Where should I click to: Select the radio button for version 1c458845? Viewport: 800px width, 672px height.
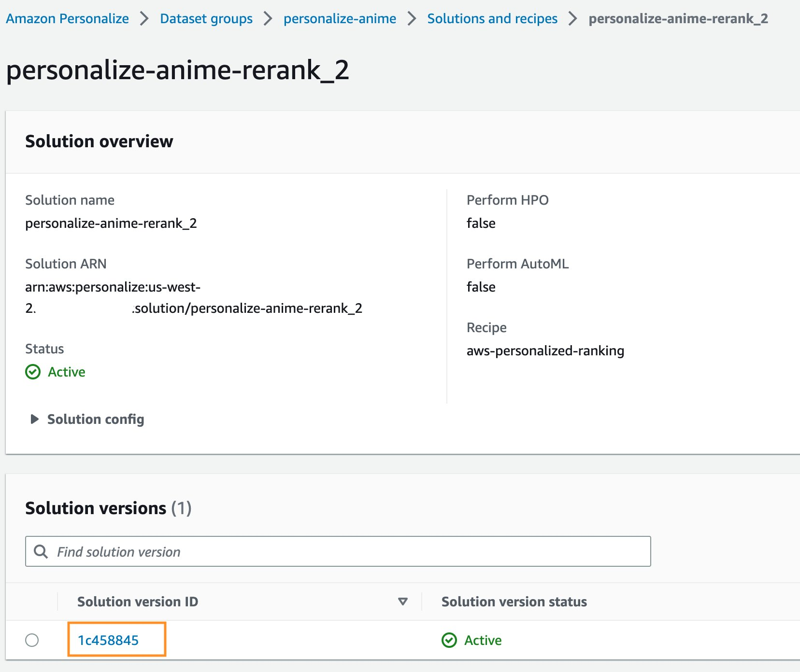click(x=32, y=640)
